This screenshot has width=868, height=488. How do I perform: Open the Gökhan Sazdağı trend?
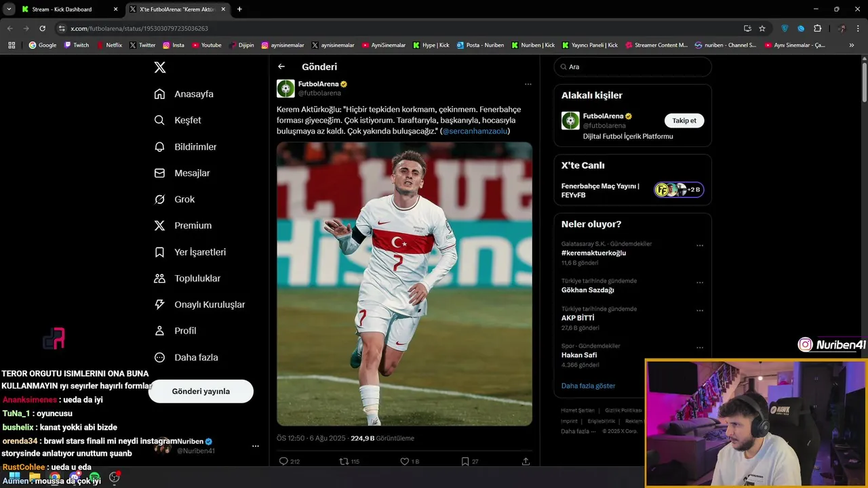587,290
